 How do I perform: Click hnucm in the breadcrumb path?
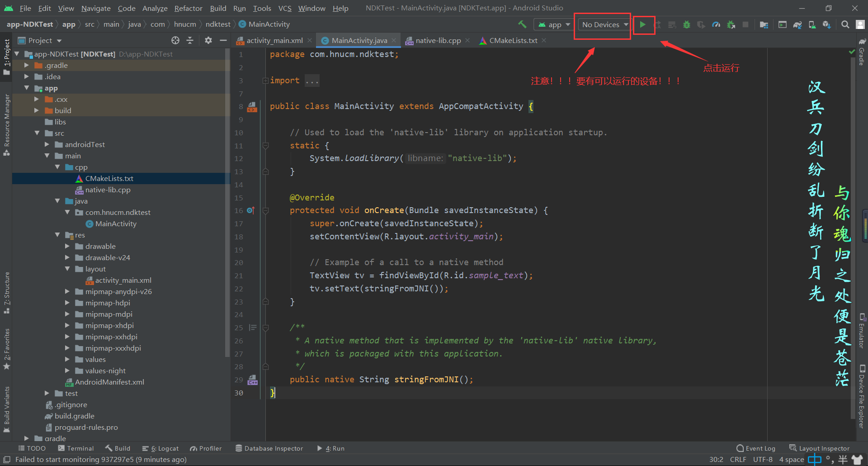pos(185,24)
